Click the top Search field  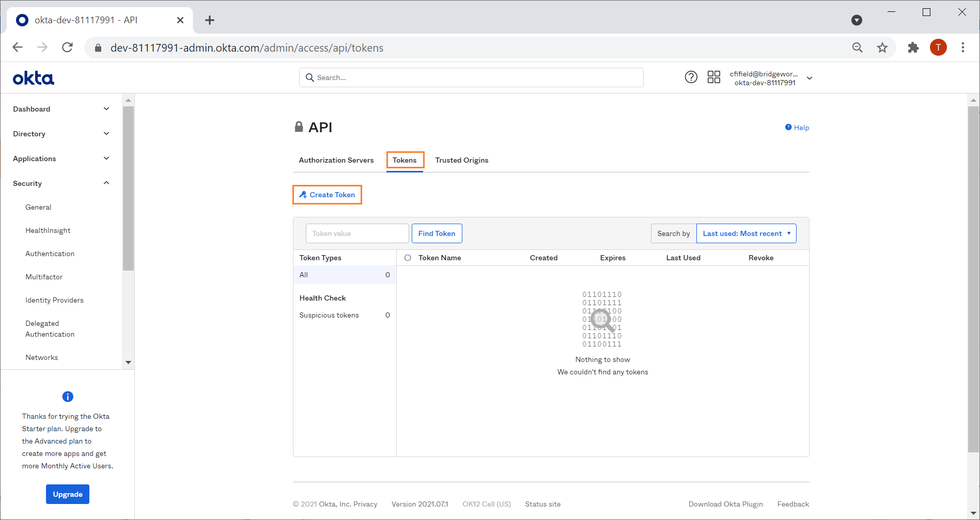pos(471,77)
